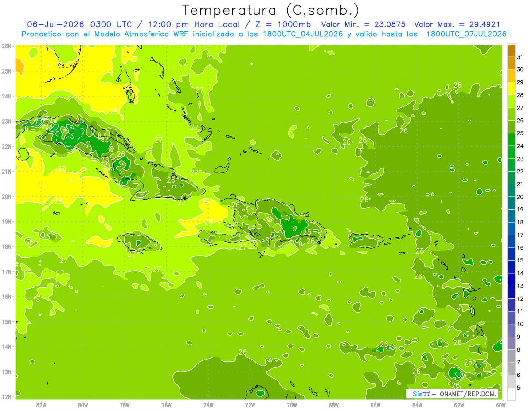This screenshot has width=532, height=411.
Task: Click the '26N' latitude axis label
Action: [7, 46]
